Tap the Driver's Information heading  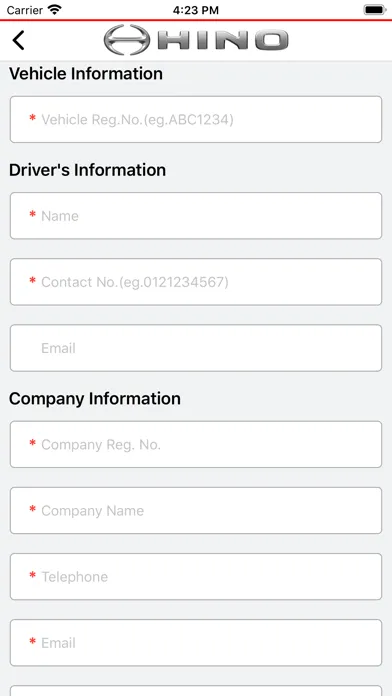tap(87, 170)
